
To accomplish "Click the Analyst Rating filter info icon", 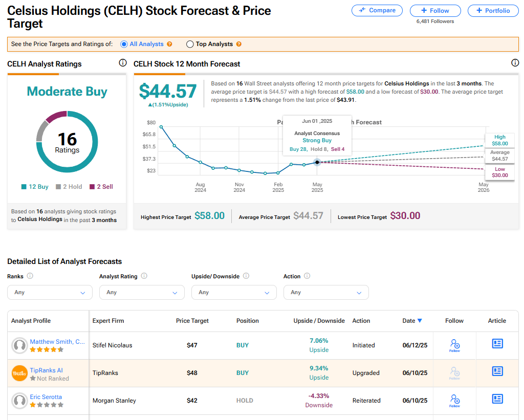I will pos(144,276).
